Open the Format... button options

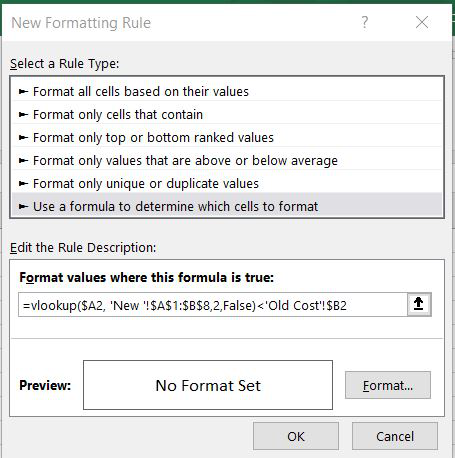(x=388, y=385)
